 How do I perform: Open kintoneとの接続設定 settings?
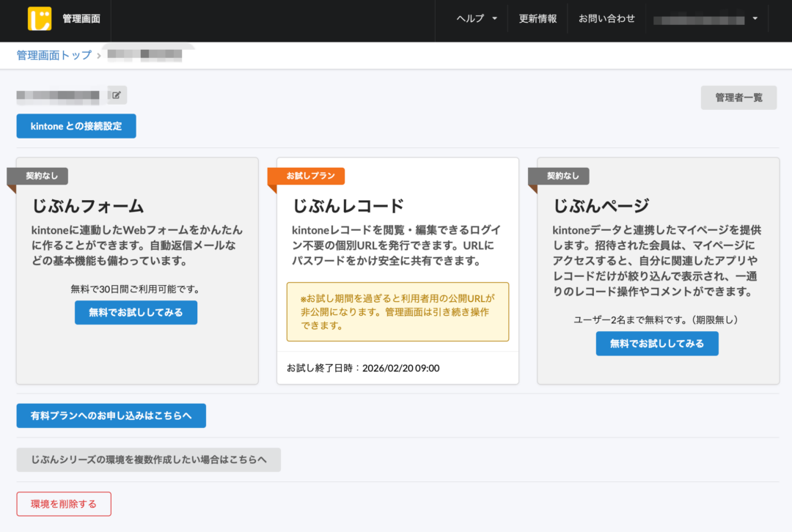pyautogui.click(x=76, y=126)
